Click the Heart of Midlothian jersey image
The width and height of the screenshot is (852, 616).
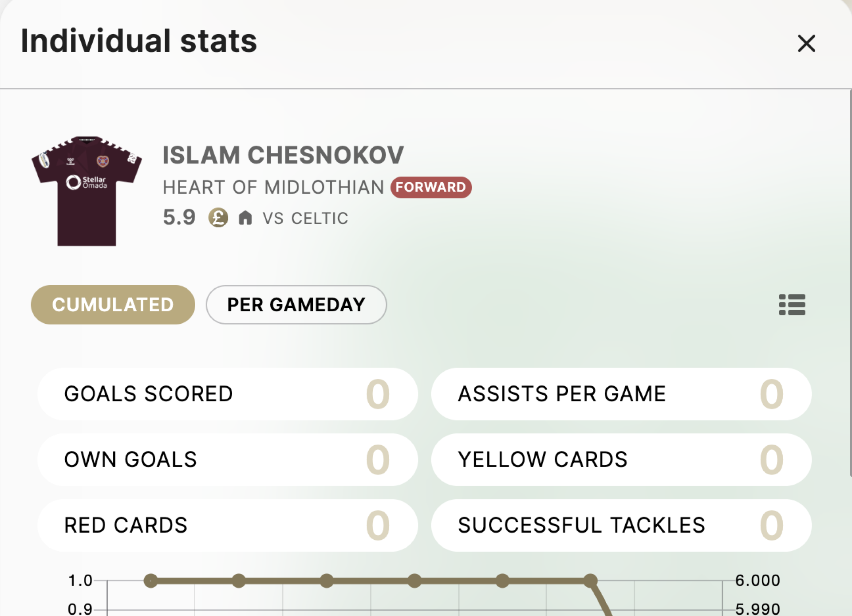(87, 191)
